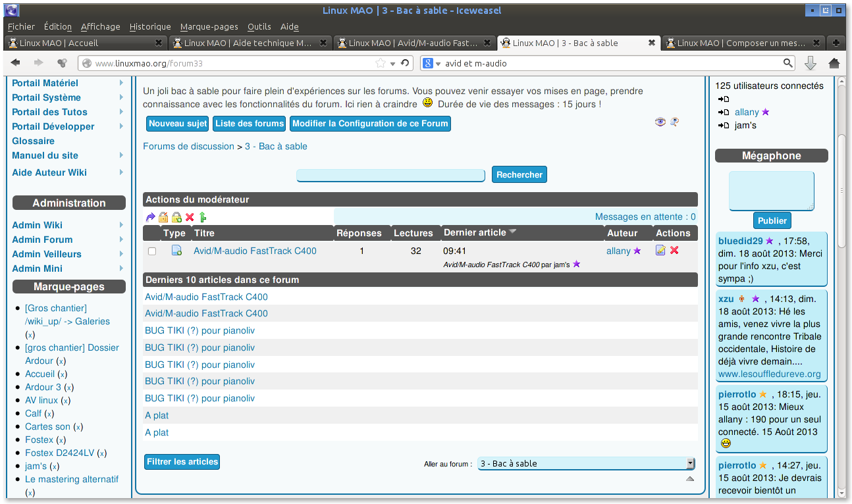Open the address bar history dropdown arrow
This screenshot has width=852, height=504.
pyautogui.click(x=393, y=63)
